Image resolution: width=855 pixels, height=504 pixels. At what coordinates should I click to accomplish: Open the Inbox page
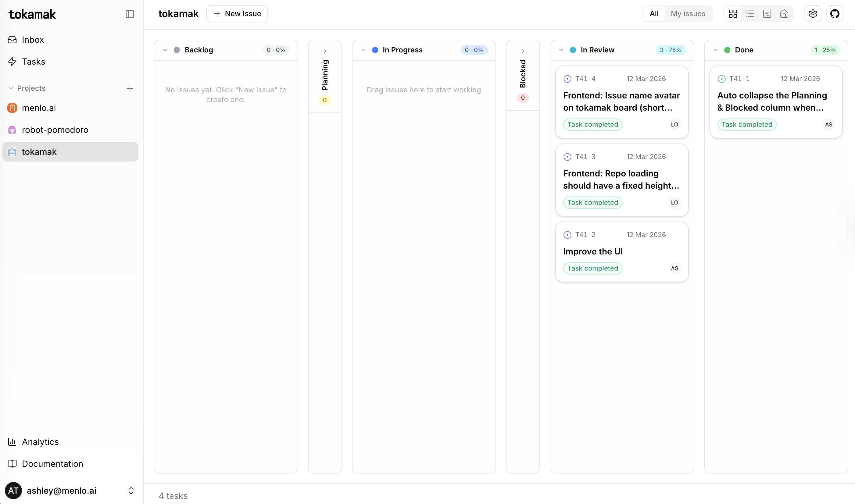click(33, 40)
